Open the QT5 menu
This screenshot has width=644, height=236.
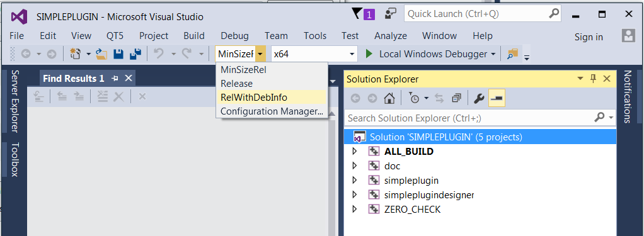pos(115,36)
